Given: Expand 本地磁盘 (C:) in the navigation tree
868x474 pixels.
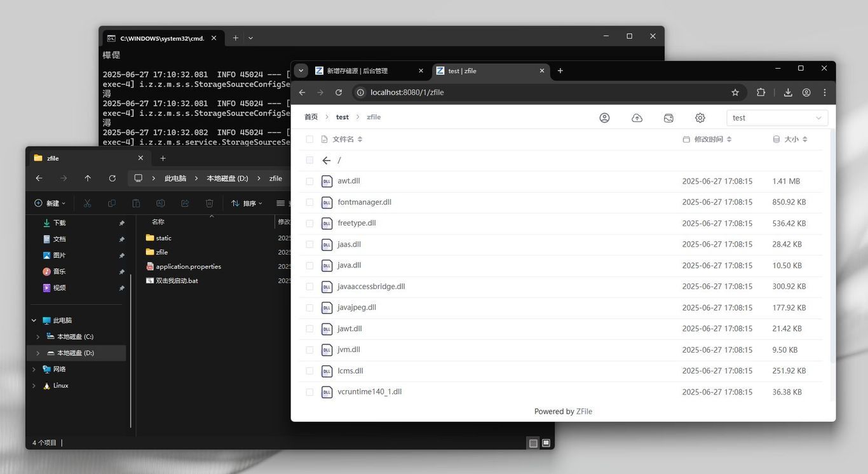Looking at the screenshot, I should [x=38, y=337].
